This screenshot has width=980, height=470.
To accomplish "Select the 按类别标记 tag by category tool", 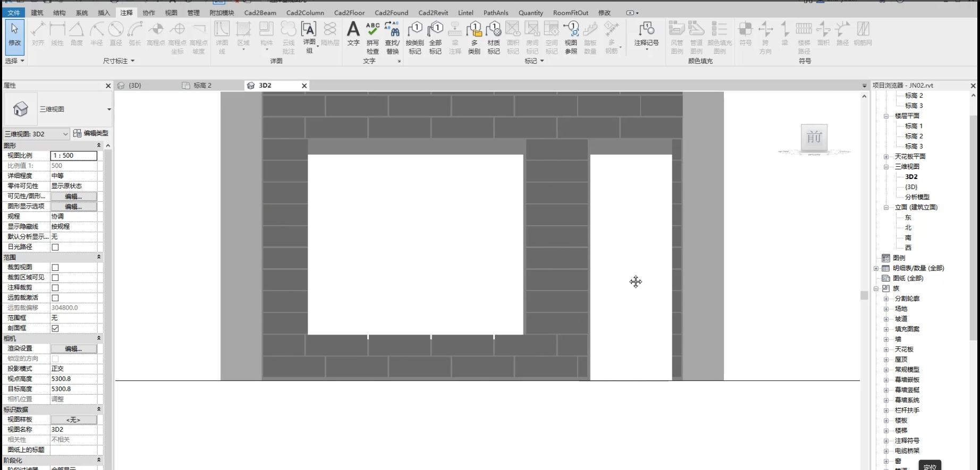I will coord(415,37).
